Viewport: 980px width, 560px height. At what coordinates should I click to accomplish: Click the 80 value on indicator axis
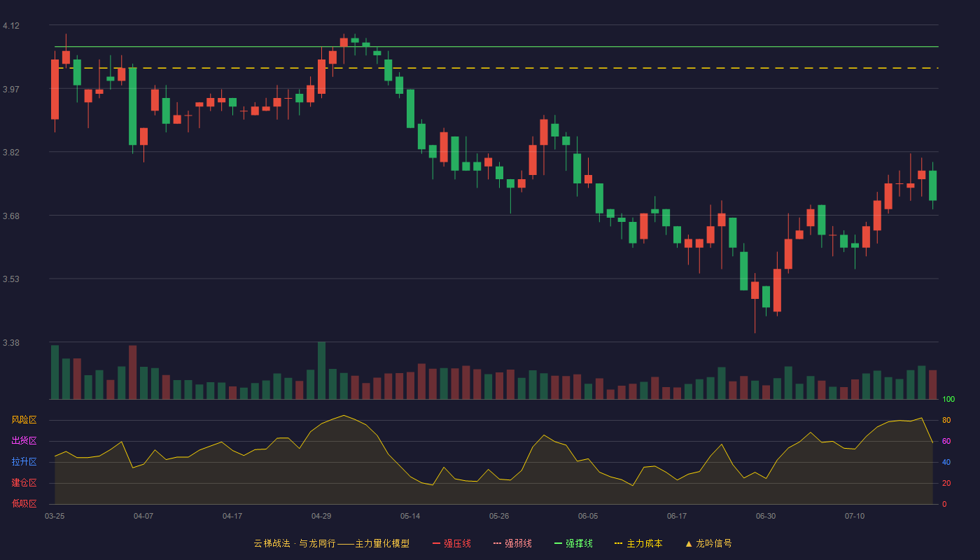tap(946, 420)
